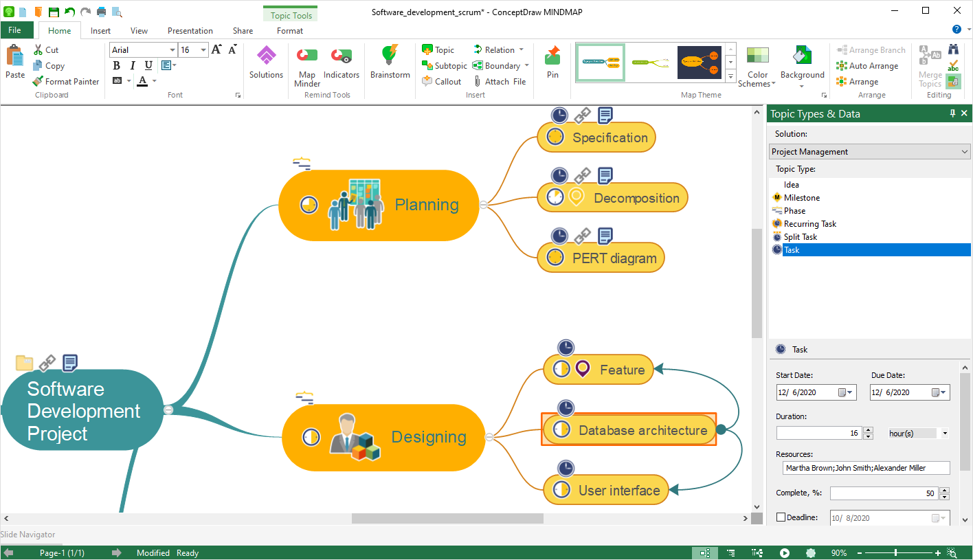Open the Solutions panel icon

pyautogui.click(x=266, y=56)
